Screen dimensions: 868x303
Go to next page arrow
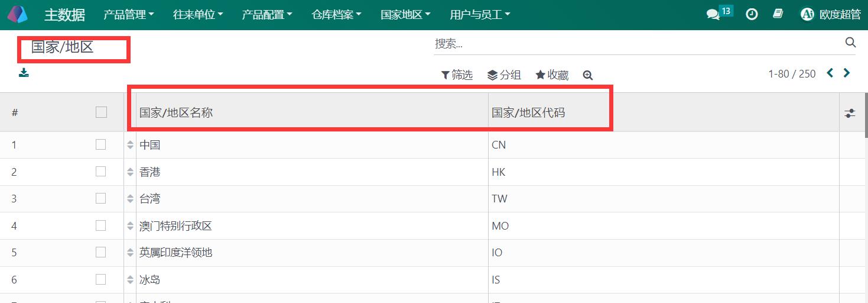tap(847, 73)
